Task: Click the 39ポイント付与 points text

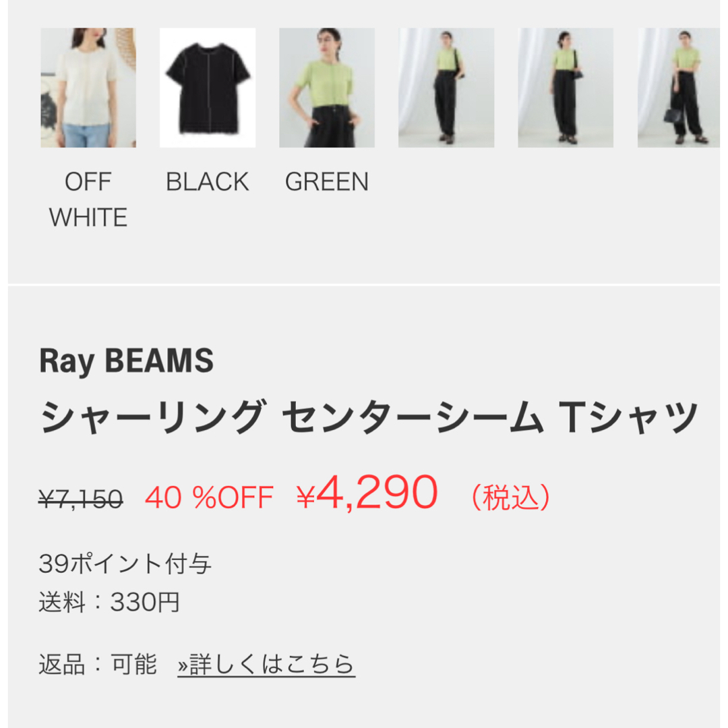Action: (125, 564)
